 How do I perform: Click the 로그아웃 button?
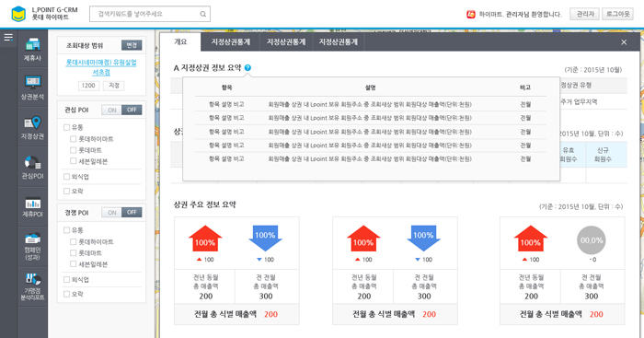(x=617, y=14)
